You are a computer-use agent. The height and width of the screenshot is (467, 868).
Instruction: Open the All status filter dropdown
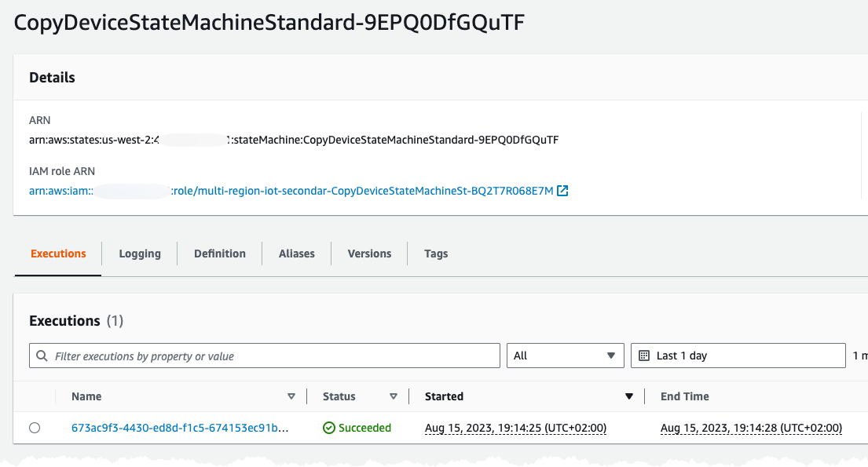566,356
